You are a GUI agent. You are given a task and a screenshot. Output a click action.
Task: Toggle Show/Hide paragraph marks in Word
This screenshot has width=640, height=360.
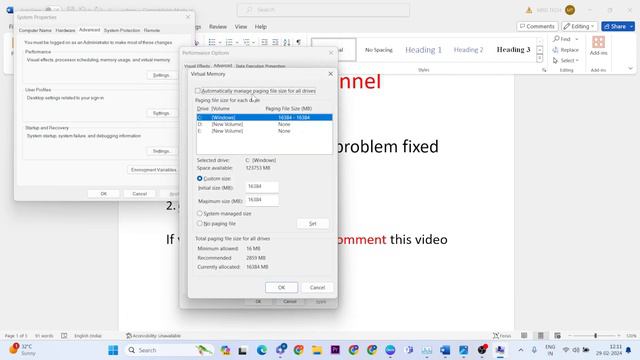click(299, 42)
